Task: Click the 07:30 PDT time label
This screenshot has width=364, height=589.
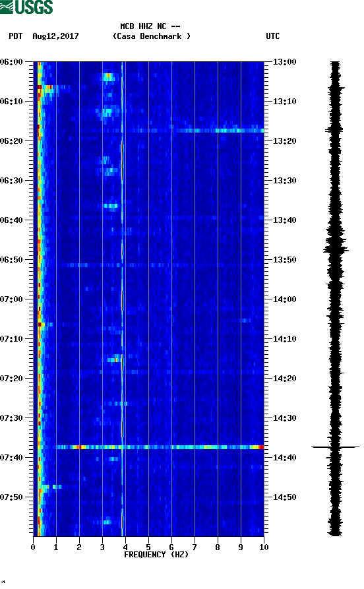Action: [x=12, y=418]
